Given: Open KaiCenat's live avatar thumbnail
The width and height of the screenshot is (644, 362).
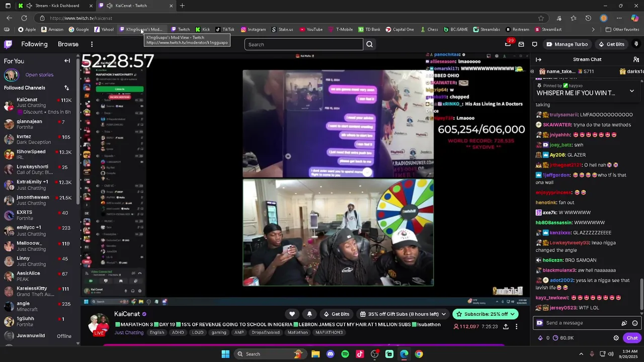Looking at the screenshot, I should (99, 324).
